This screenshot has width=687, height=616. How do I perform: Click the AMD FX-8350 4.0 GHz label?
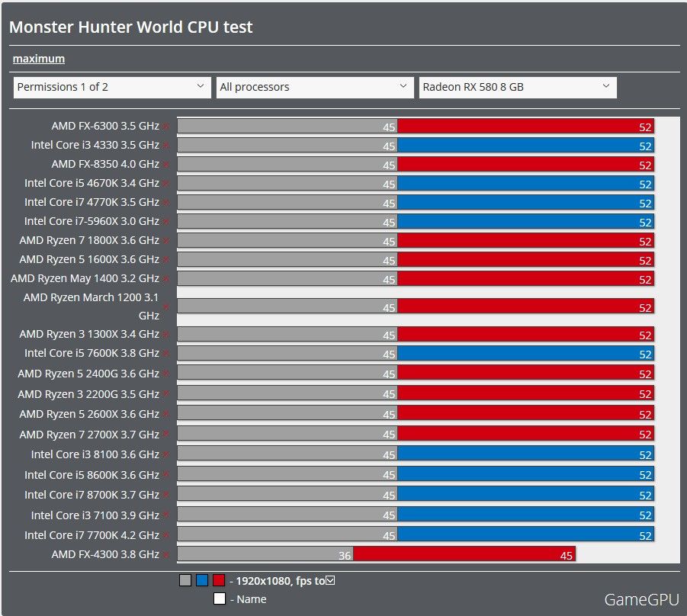(105, 165)
